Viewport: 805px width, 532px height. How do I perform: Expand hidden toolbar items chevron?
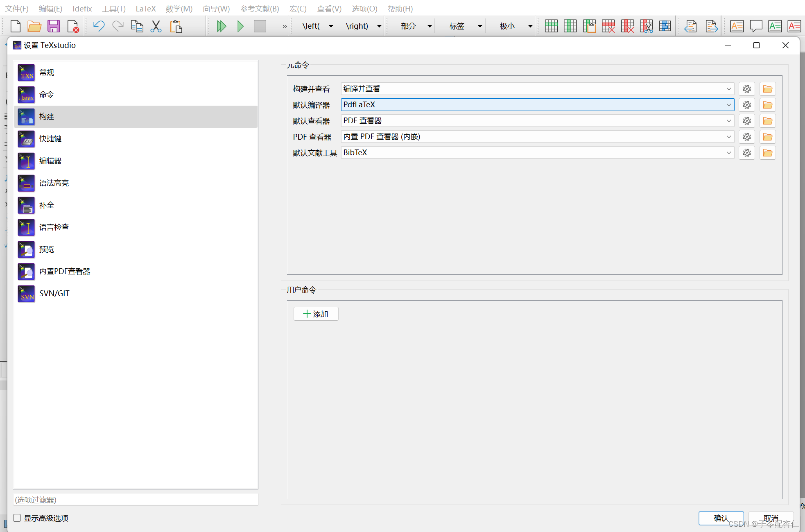pyautogui.click(x=285, y=26)
